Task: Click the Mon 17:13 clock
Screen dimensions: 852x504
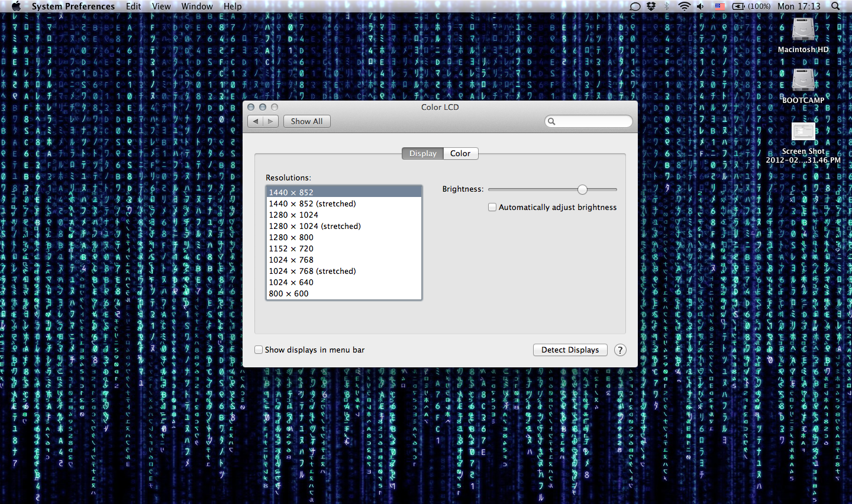Action: point(799,6)
